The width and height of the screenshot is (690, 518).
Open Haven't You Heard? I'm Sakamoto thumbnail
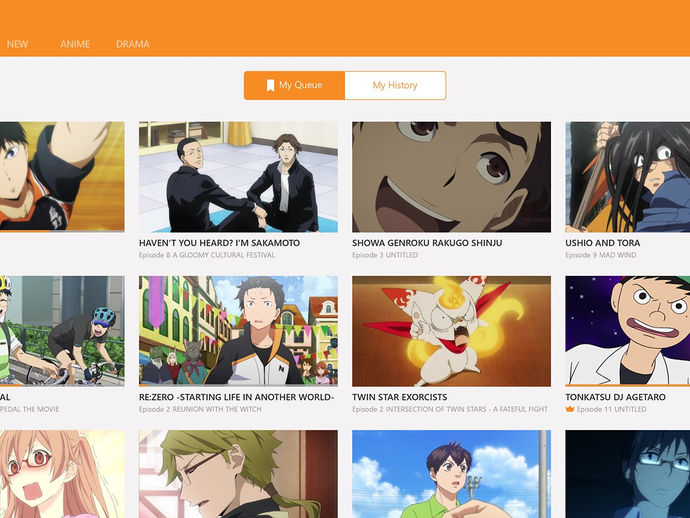[239, 177]
